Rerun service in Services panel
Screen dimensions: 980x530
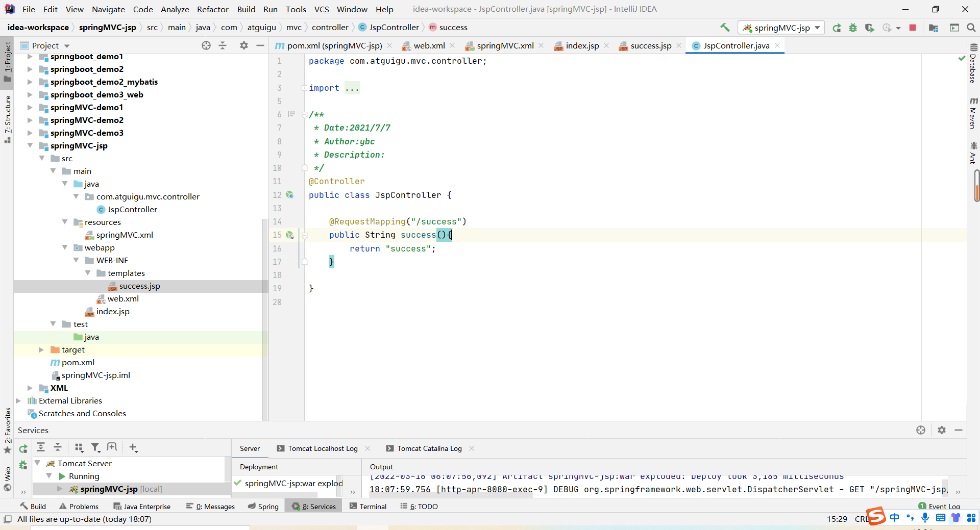click(x=23, y=449)
